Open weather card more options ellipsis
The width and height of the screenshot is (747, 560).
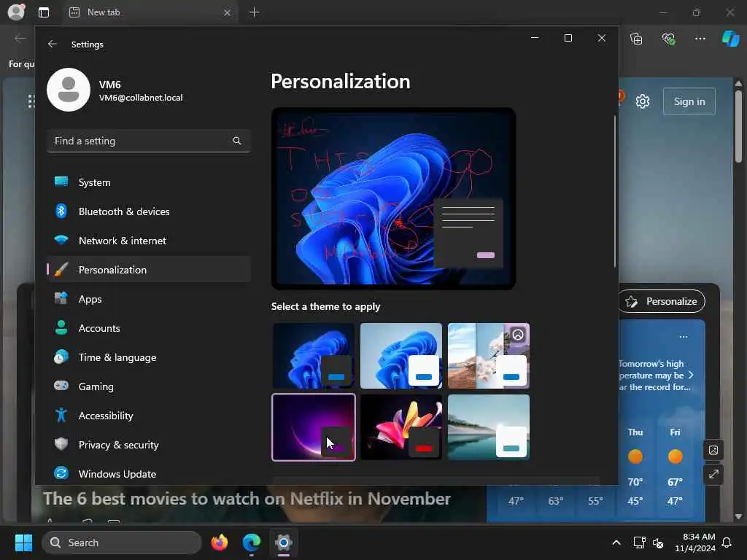coord(683,337)
